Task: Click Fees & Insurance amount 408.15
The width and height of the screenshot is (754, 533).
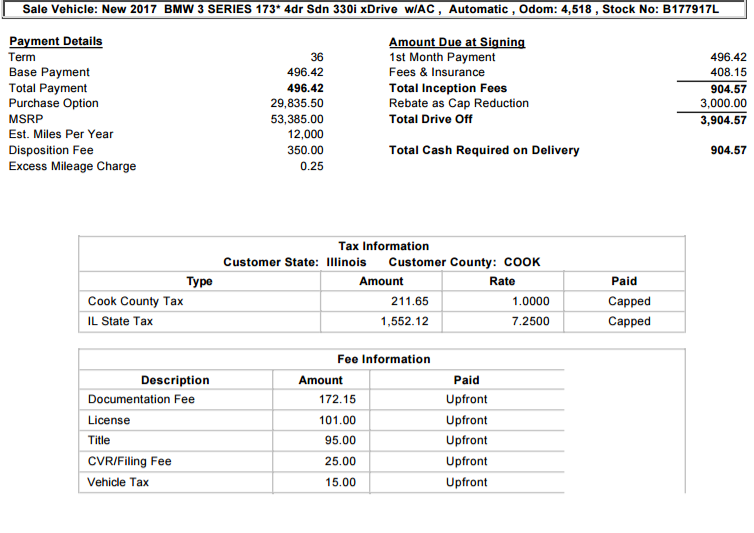Action: click(729, 73)
